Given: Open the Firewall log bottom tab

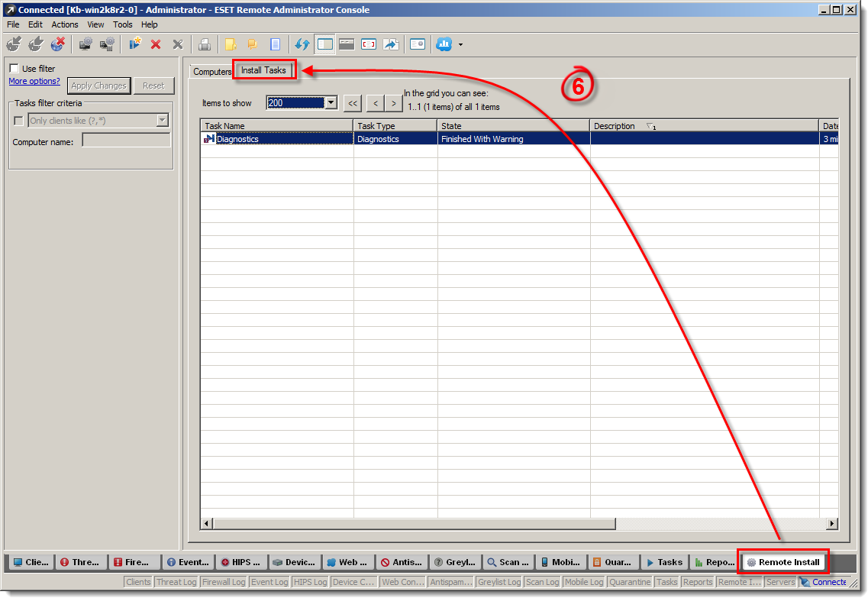Looking at the screenshot, I should tap(134, 562).
